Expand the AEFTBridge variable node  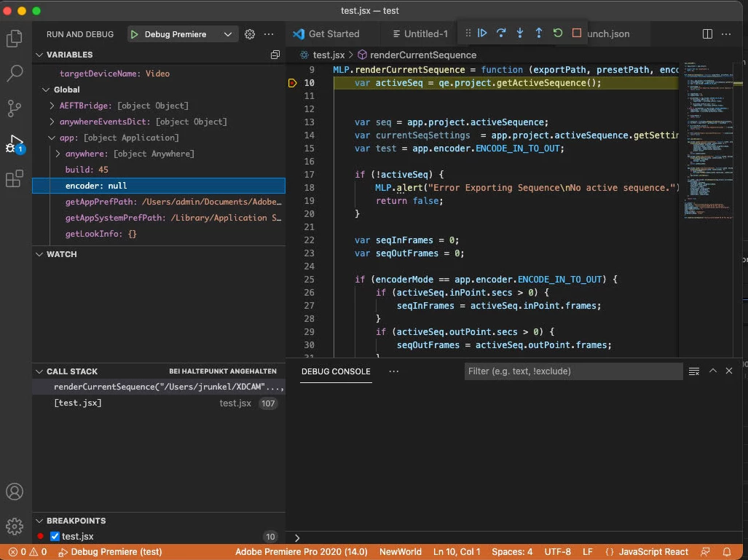[52, 106]
